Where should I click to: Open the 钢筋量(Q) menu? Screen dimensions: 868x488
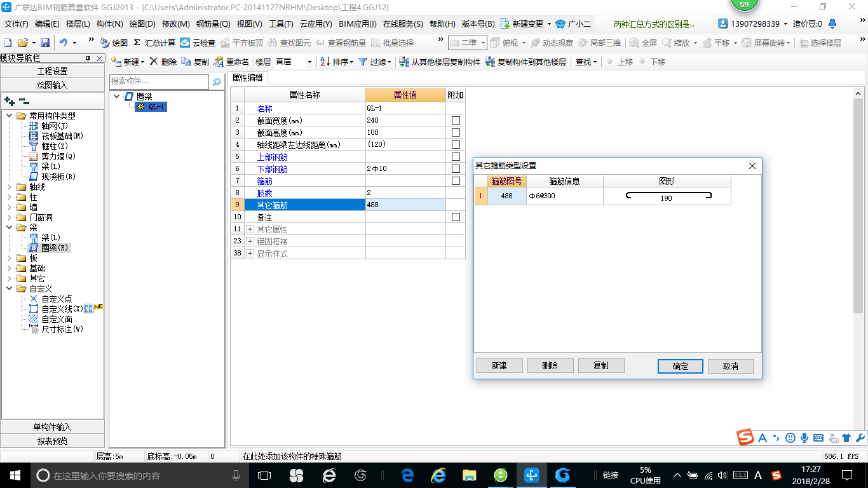213,24
